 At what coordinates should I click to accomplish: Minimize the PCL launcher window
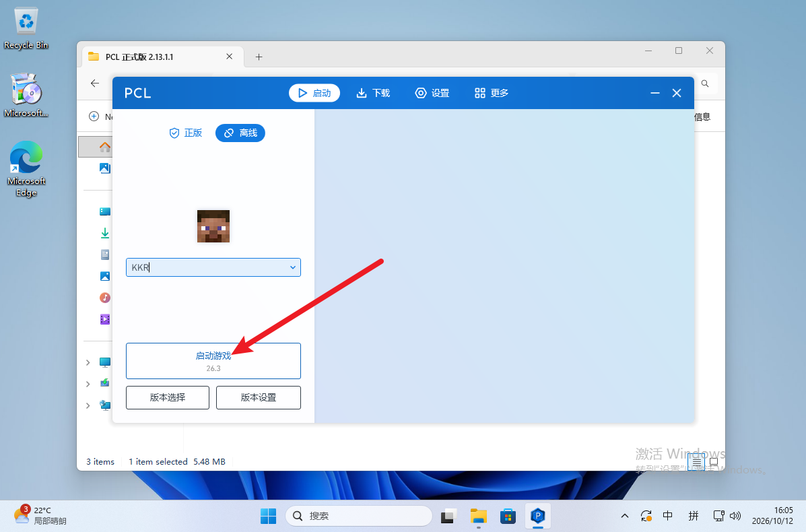655,93
